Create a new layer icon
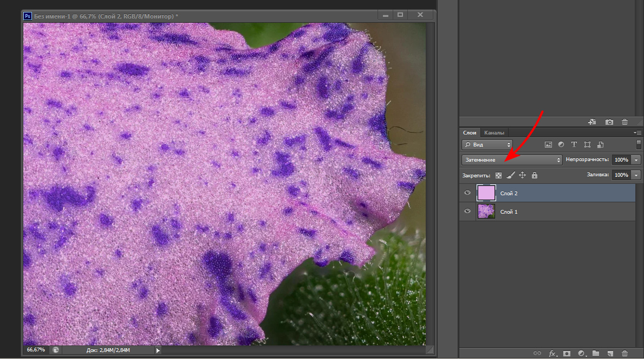This screenshot has width=644, height=359. [x=610, y=353]
